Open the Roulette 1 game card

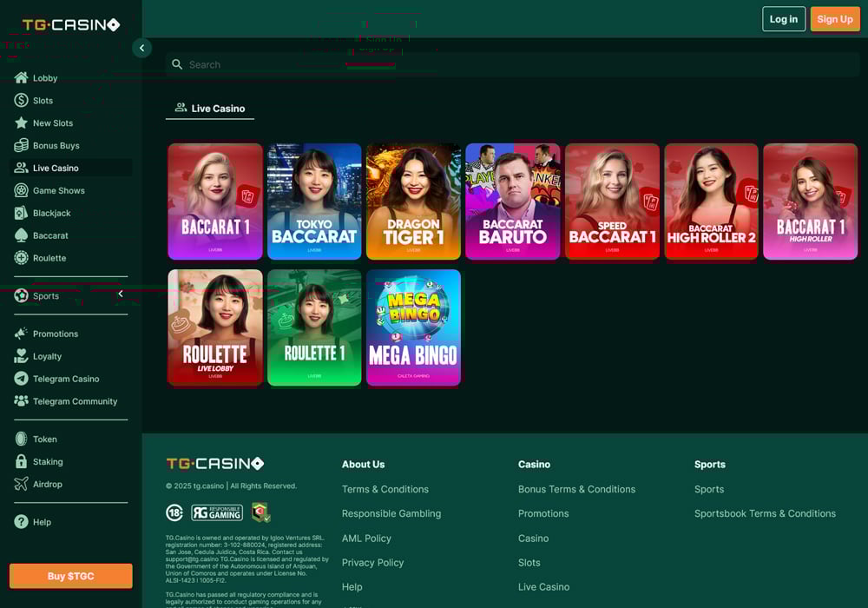tap(314, 327)
